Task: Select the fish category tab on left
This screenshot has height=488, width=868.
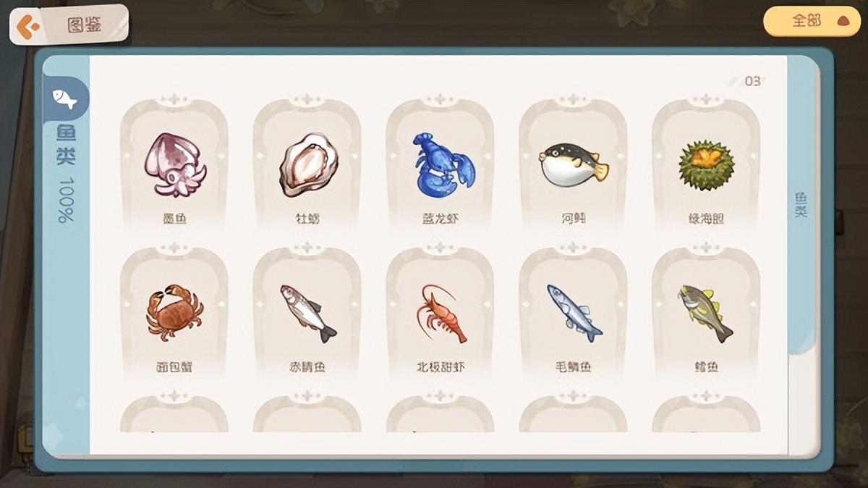Action: [x=65, y=98]
